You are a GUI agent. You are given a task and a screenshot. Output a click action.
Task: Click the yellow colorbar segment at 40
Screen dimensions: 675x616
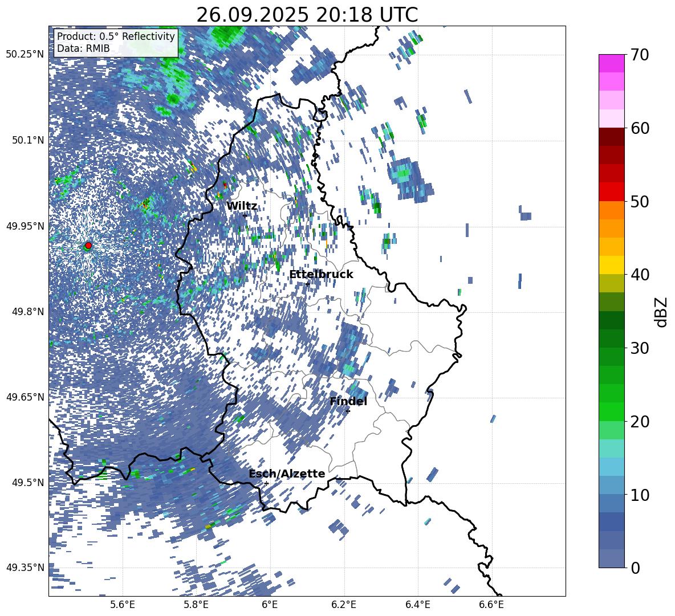[x=611, y=266]
